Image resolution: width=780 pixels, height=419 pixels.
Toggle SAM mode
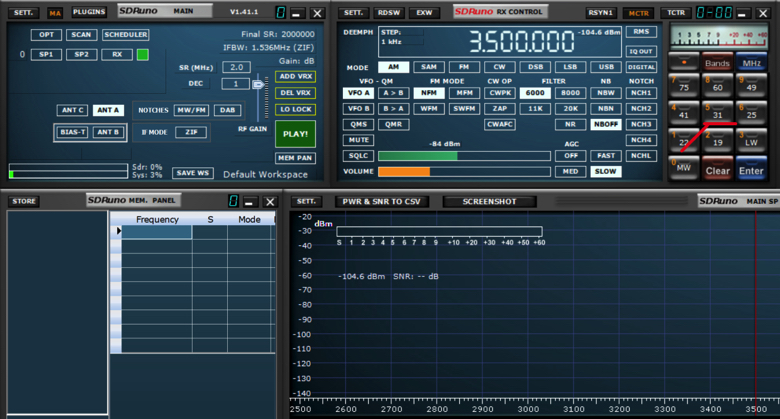tap(429, 67)
